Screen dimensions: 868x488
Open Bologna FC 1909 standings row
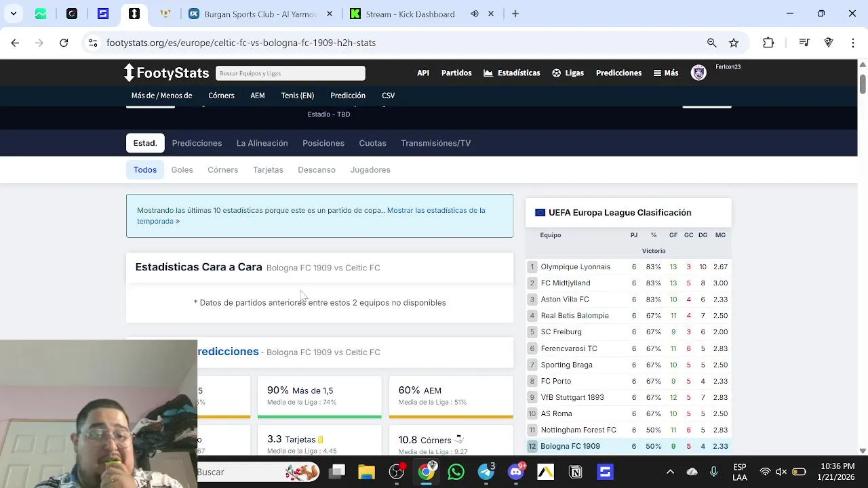tap(629, 446)
